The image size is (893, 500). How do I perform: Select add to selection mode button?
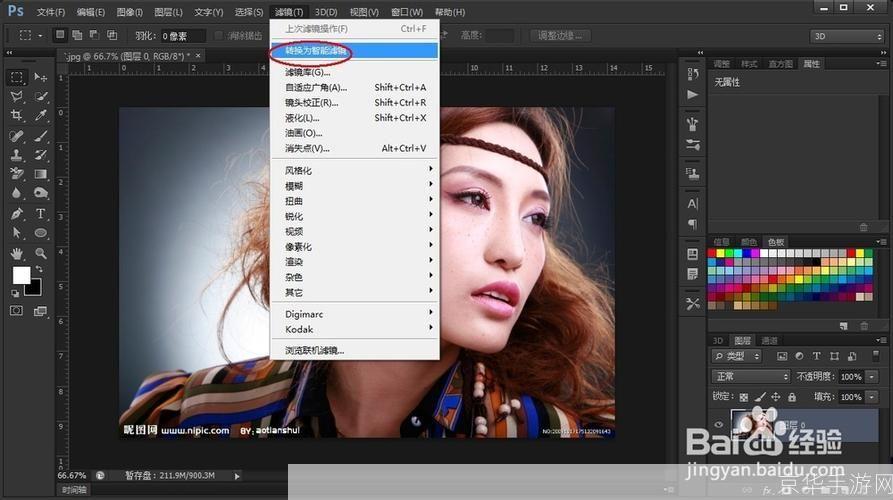[x=77, y=35]
